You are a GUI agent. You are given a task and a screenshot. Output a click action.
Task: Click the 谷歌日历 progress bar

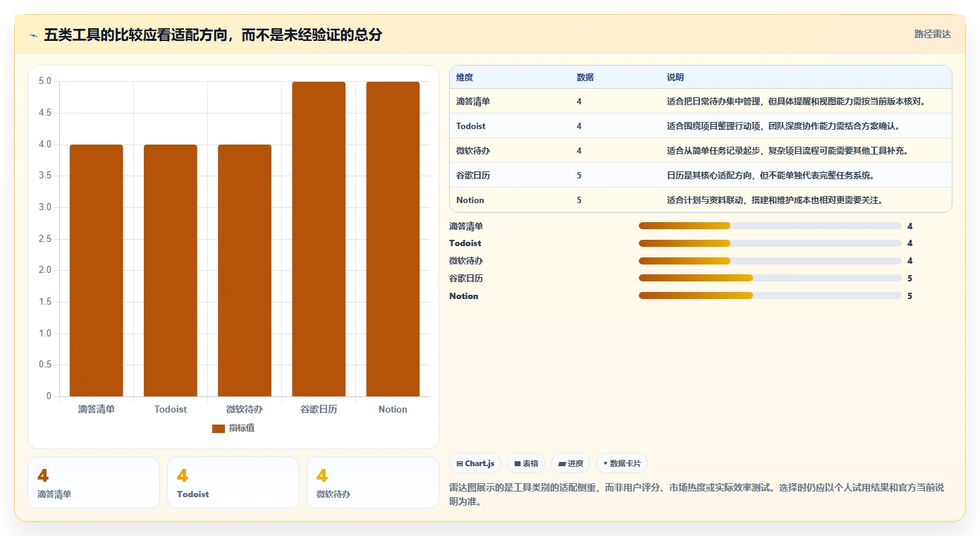(770, 278)
